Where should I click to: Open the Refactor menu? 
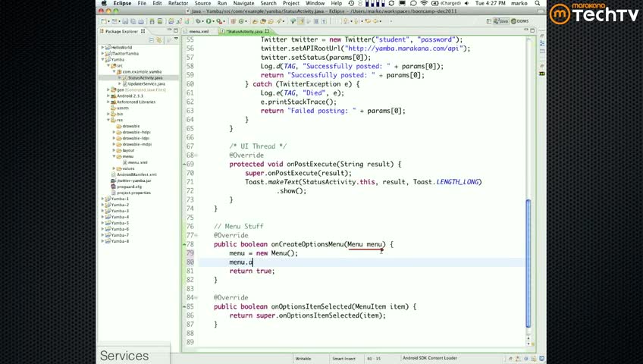[178, 3]
